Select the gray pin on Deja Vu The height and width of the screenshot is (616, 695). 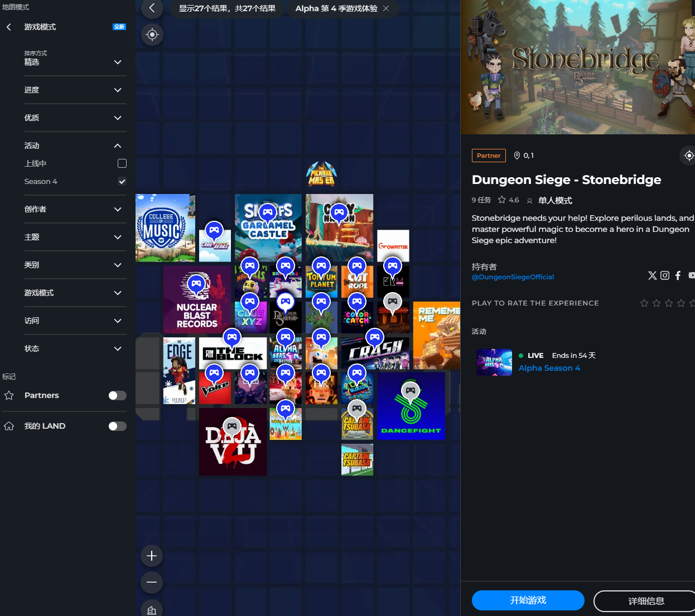click(x=232, y=428)
